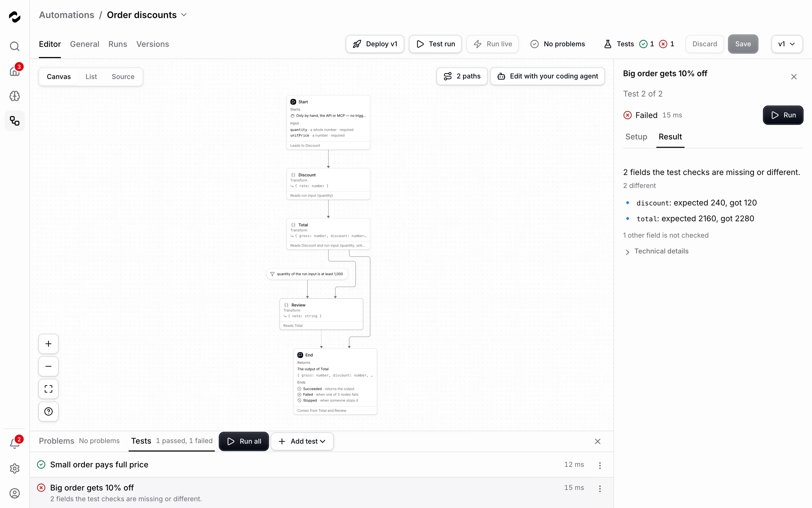Open the Problems tab in bottom panel

[79, 441]
